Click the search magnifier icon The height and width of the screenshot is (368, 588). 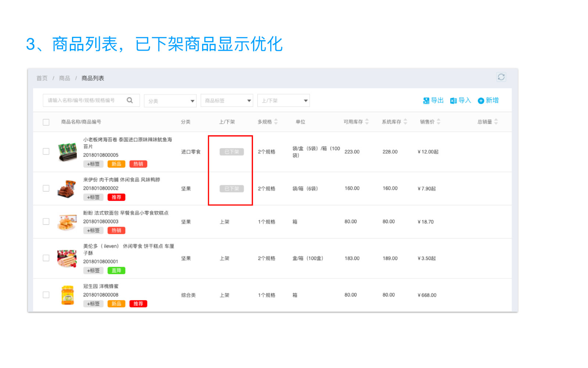(130, 100)
